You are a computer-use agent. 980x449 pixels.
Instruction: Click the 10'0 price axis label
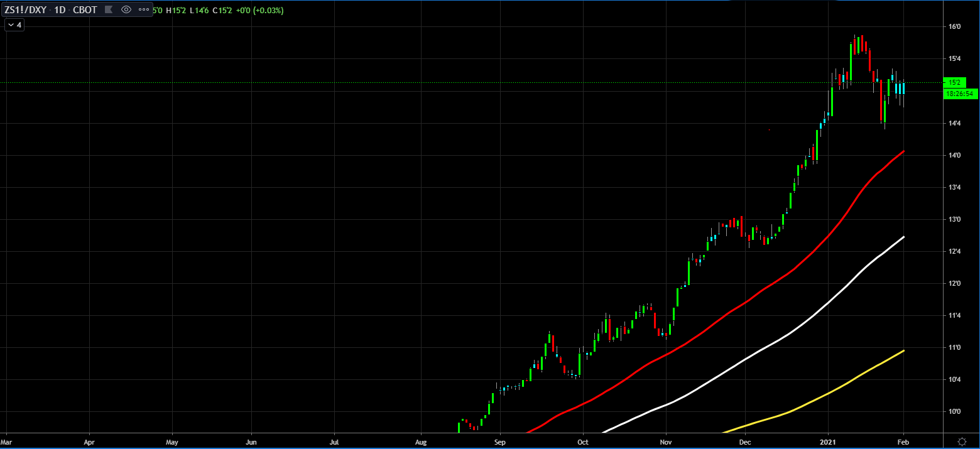pos(955,411)
